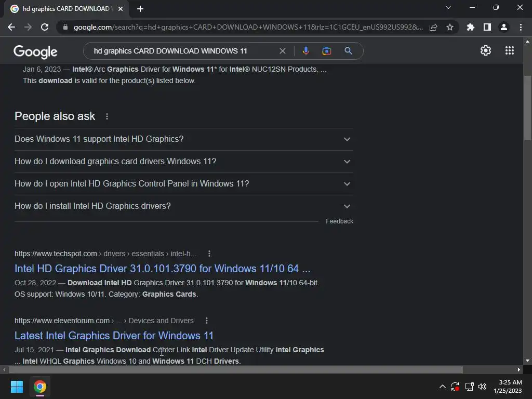Click the vertical scrollbar up arrow
532x399 pixels.
tap(527, 42)
